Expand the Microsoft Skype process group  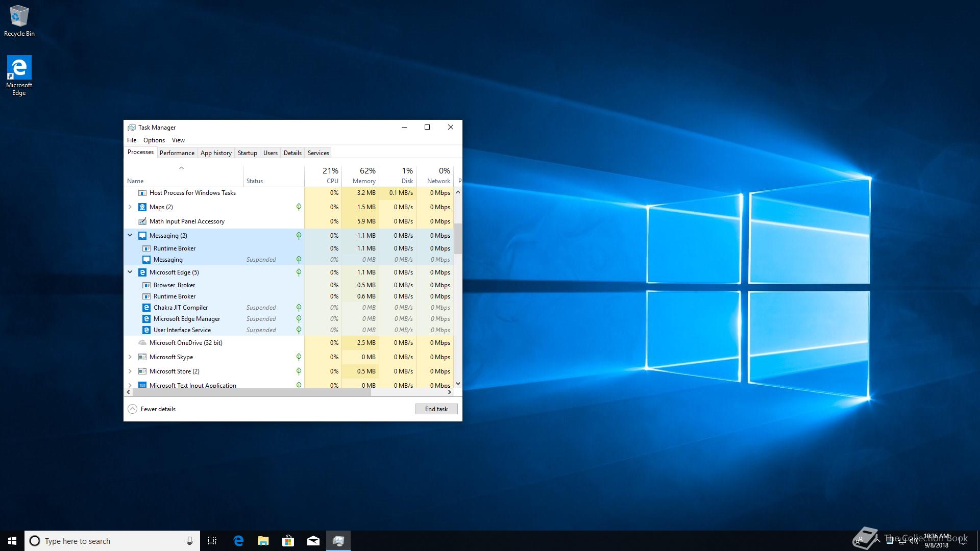(x=130, y=357)
